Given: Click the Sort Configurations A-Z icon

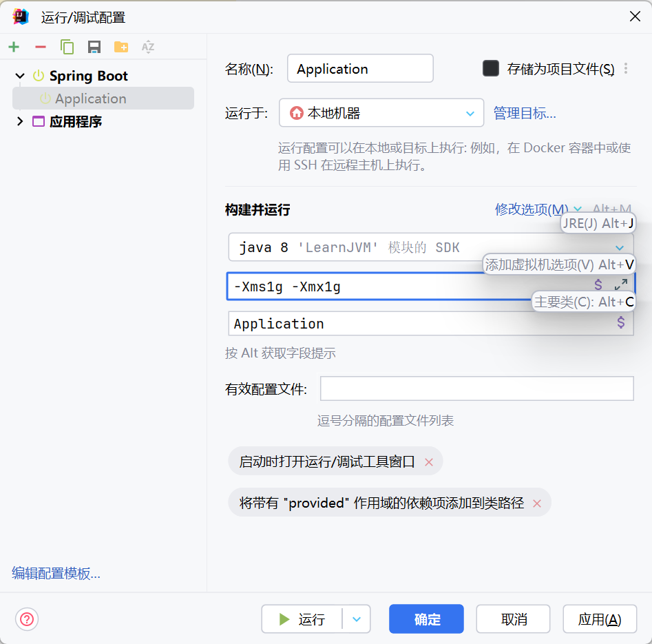Looking at the screenshot, I should point(148,47).
